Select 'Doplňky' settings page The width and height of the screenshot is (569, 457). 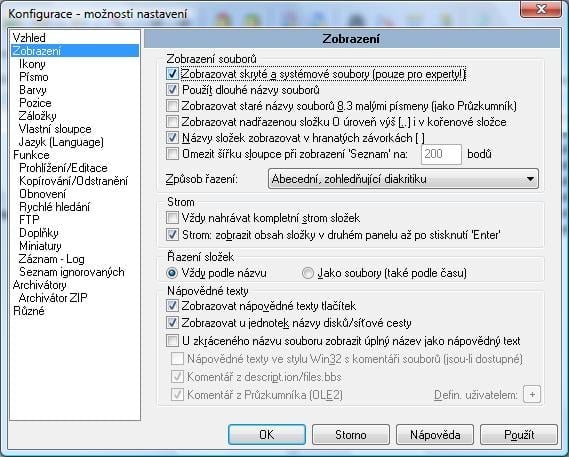click(x=39, y=233)
